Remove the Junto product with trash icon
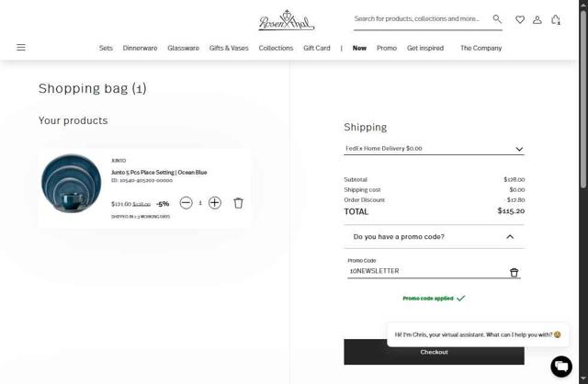 coord(239,203)
